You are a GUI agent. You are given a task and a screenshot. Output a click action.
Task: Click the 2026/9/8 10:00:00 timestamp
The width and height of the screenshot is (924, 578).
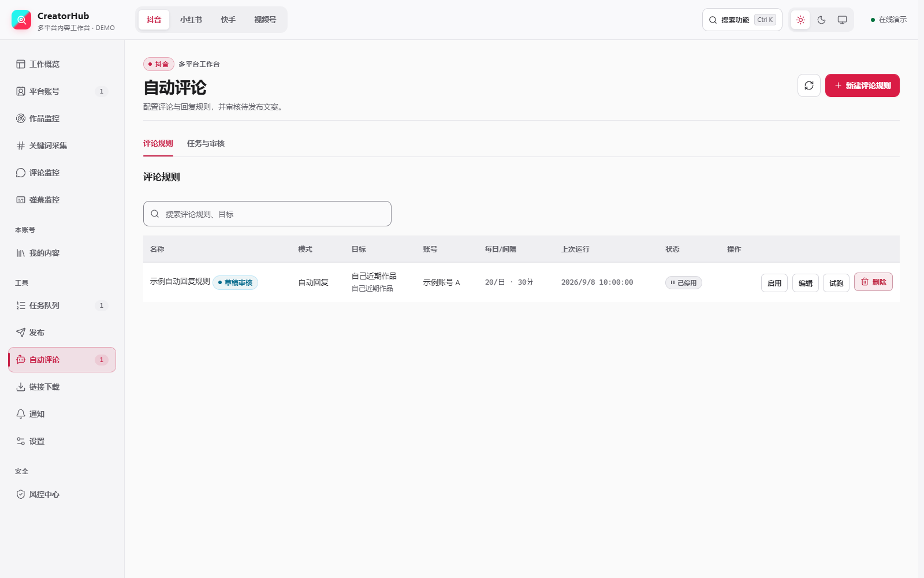click(x=597, y=282)
